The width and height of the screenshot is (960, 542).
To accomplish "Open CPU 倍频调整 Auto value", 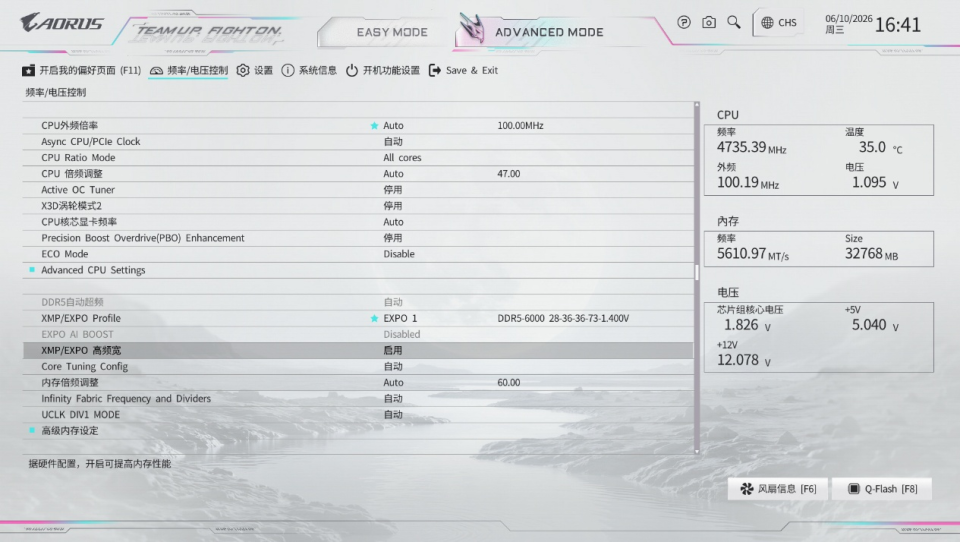I will (393, 174).
